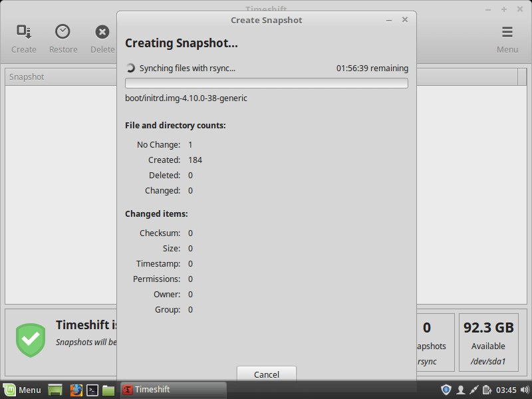Click the Creating Snapshot heading
Image resolution: width=532 pixels, height=399 pixels.
[181, 43]
